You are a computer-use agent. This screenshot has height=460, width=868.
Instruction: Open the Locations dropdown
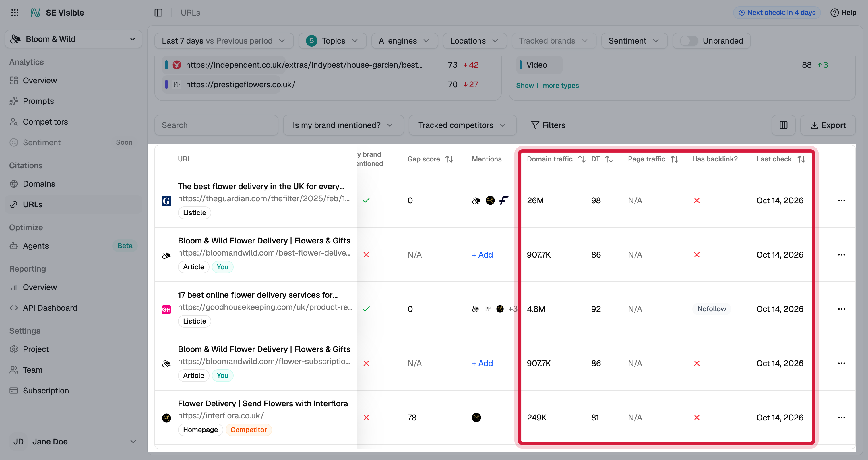pyautogui.click(x=474, y=41)
